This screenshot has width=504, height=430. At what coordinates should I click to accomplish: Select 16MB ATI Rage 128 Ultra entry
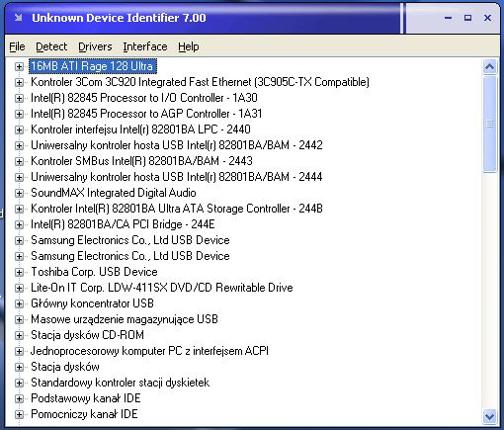coord(92,66)
